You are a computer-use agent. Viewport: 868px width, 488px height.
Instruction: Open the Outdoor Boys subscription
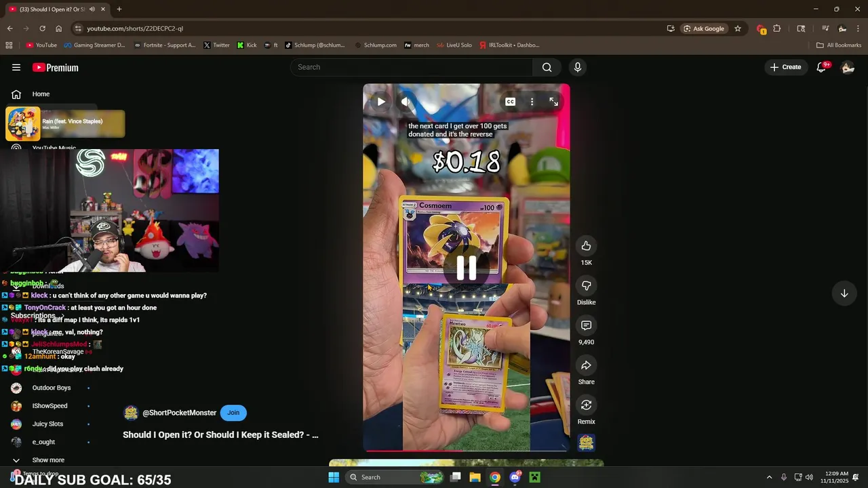click(51, 388)
